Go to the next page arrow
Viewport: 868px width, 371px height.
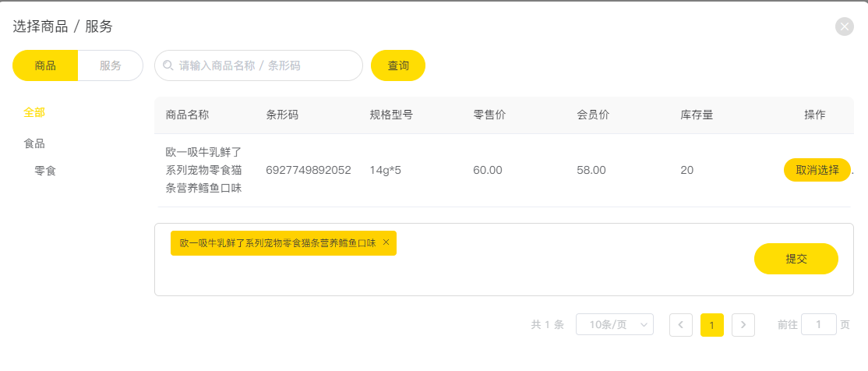pyautogui.click(x=743, y=325)
